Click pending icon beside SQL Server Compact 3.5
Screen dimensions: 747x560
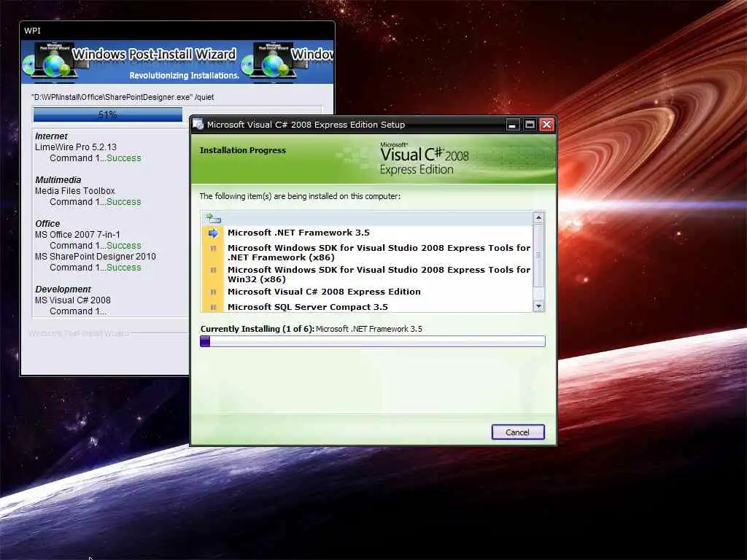pyautogui.click(x=213, y=307)
